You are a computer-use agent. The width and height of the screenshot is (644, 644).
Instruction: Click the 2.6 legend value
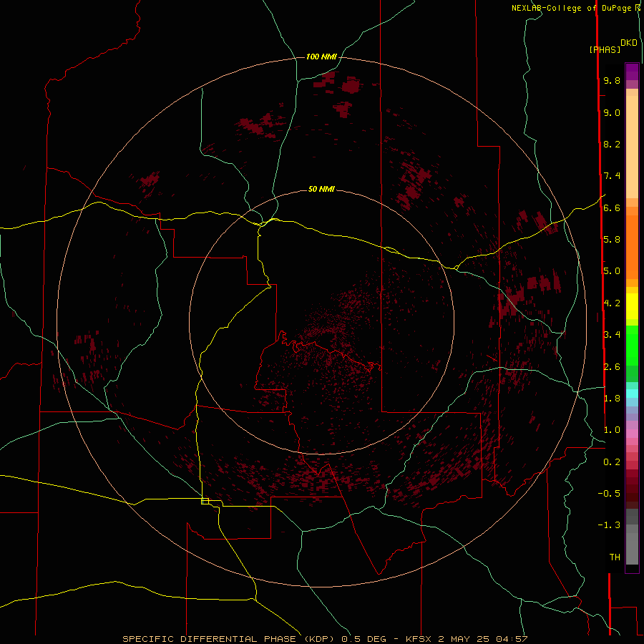pyautogui.click(x=612, y=367)
